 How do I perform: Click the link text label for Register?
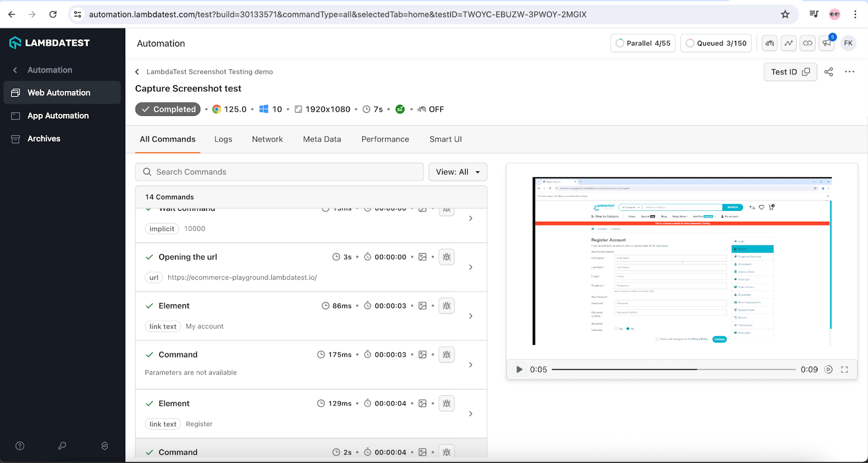[x=163, y=424]
